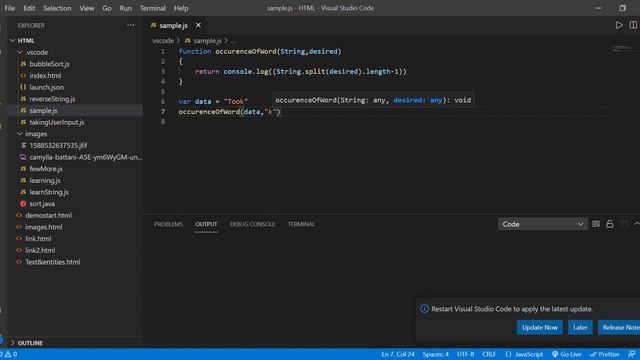Open the feedback icon in status bar
This screenshot has height=360, width=640.
[631, 354]
